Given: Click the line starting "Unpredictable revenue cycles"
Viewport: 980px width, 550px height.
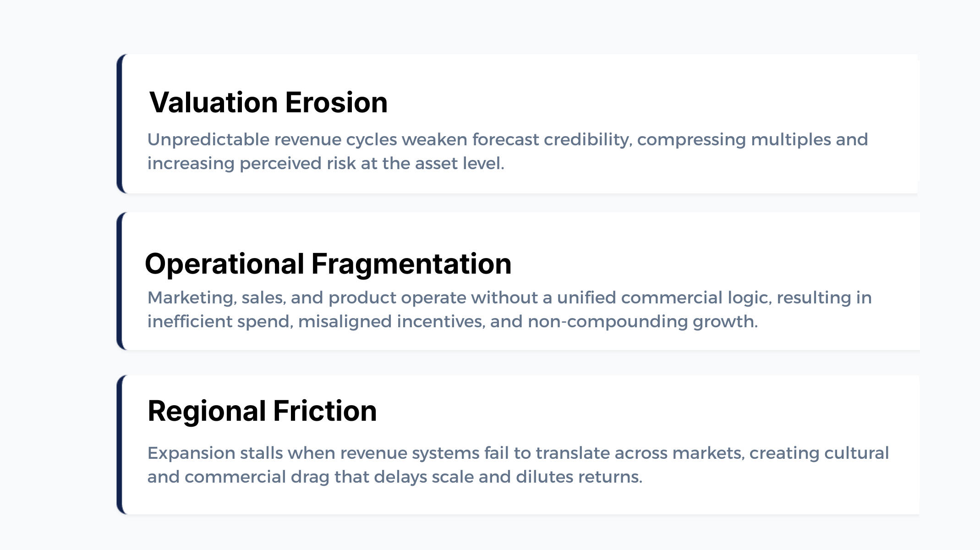Looking at the screenshot, I should [x=507, y=140].
